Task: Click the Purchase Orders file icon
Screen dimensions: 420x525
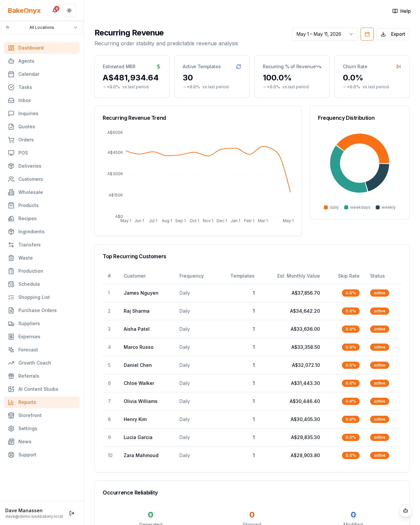Action: point(11,310)
